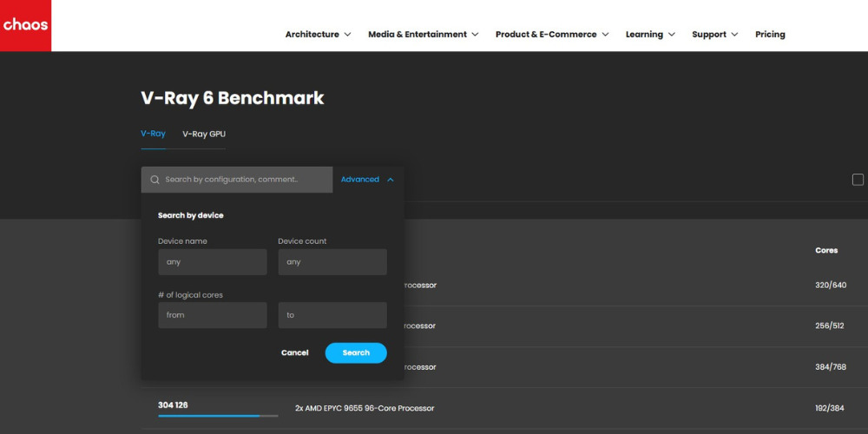Click the 320/640 cores value
The image size is (868, 434).
[x=831, y=285]
